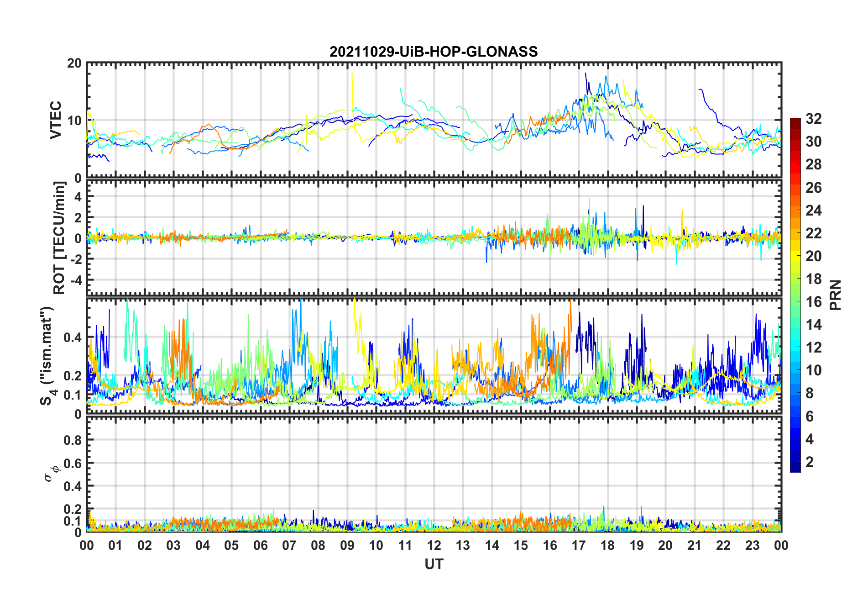Image resolution: width=868 pixels, height=590 pixels.
Task: Click the plot title 20211029-UiB-HOP-GLONASS
Action: 434,52
